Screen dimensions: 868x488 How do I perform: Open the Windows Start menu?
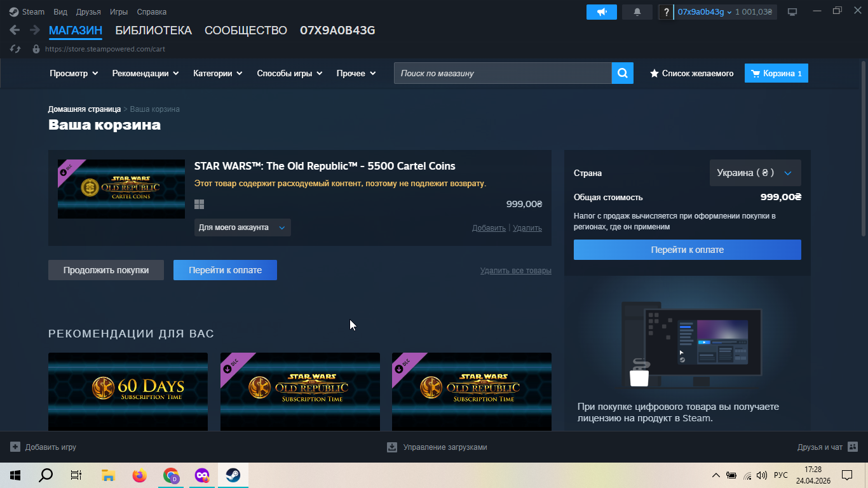click(15, 475)
